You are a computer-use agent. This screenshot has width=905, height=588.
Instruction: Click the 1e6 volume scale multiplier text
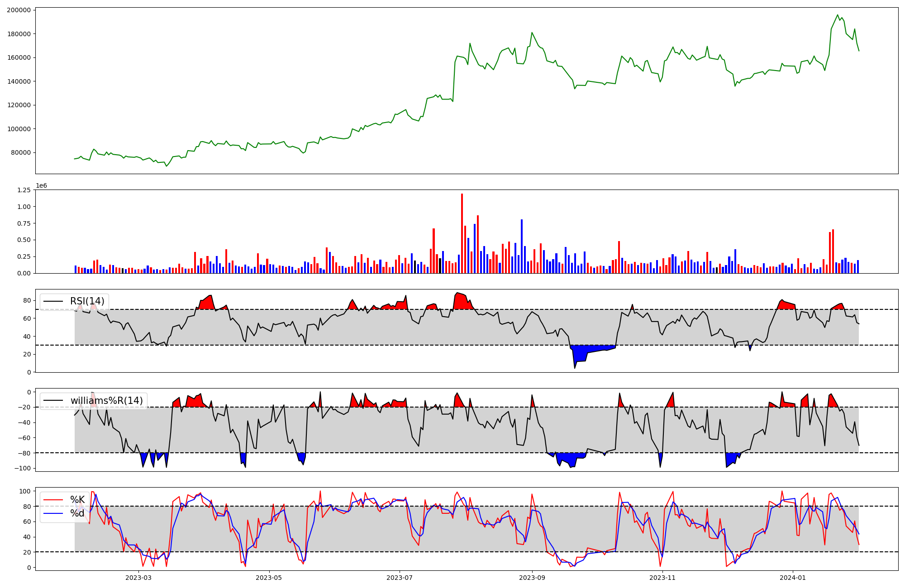[41, 186]
